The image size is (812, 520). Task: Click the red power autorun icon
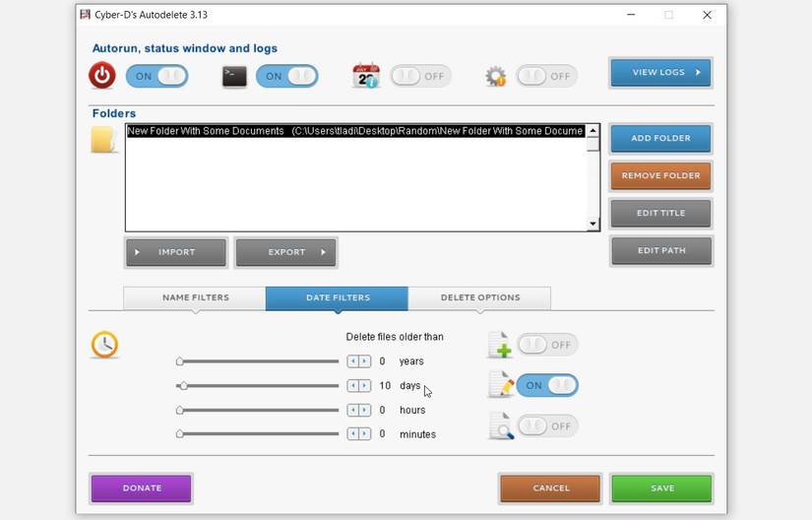tap(102, 75)
